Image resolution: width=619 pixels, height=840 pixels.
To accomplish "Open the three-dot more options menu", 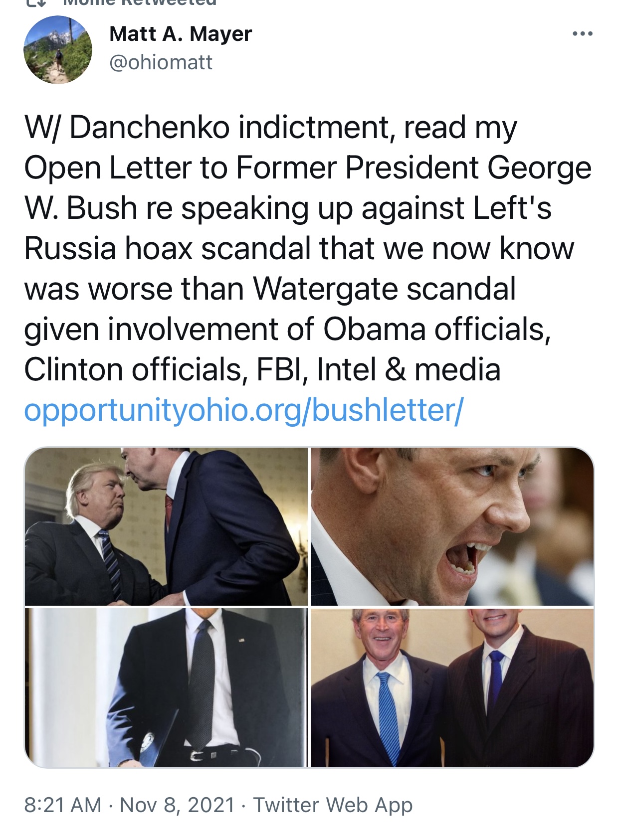I will click(x=582, y=34).
